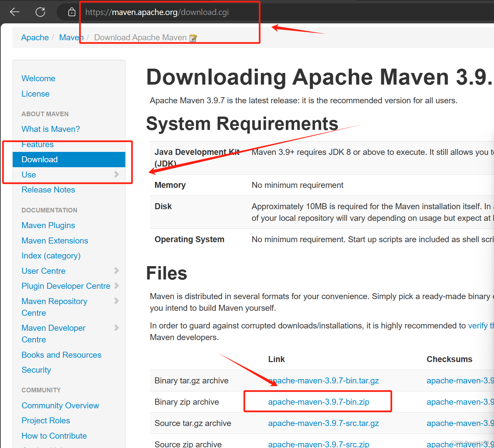The height and width of the screenshot is (448, 494).
Task: Open the Maven Extensions link
Action: click(55, 241)
